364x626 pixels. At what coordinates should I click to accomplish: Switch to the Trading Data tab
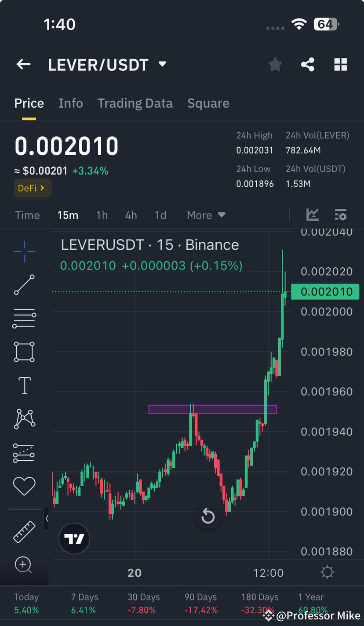coord(135,103)
